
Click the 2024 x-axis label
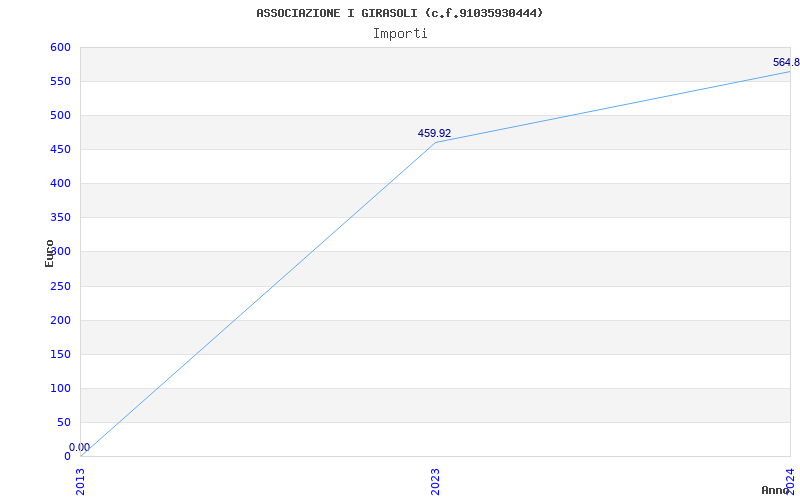point(790,480)
